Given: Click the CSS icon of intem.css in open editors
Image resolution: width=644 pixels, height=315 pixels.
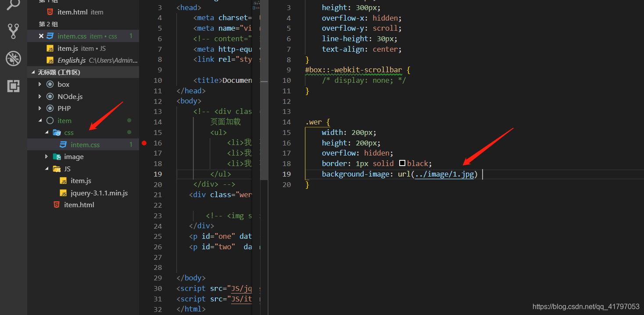Looking at the screenshot, I should tap(50, 36).
